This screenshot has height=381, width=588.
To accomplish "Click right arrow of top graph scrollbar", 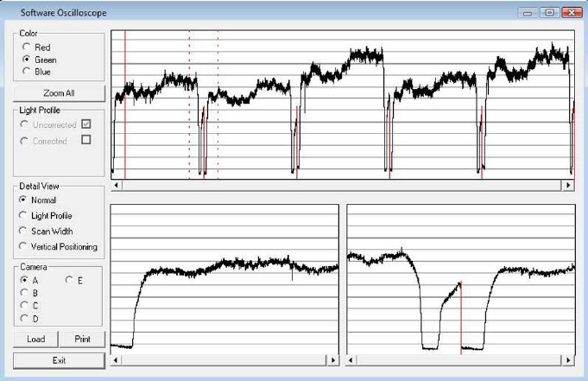I will tap(568, 185).
